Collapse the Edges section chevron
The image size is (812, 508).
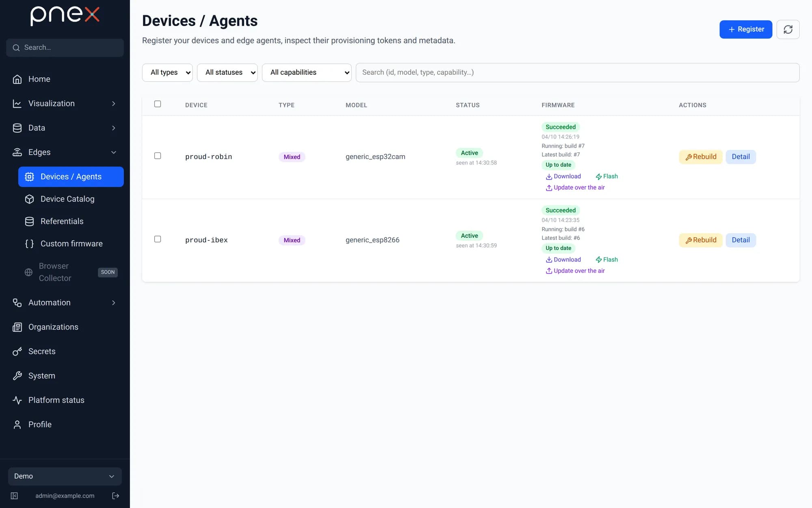pos(114,152)
